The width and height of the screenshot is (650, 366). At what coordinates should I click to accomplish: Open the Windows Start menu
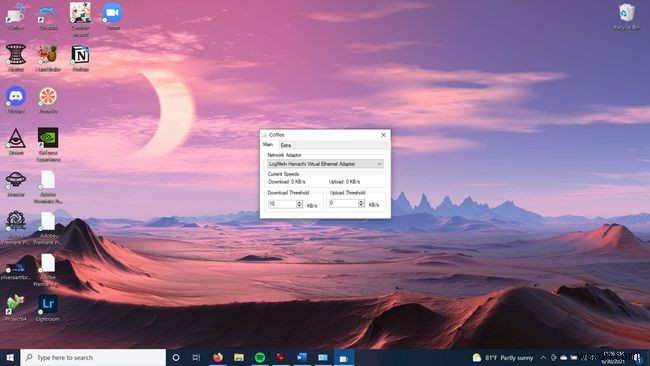[x=10, y=357]
